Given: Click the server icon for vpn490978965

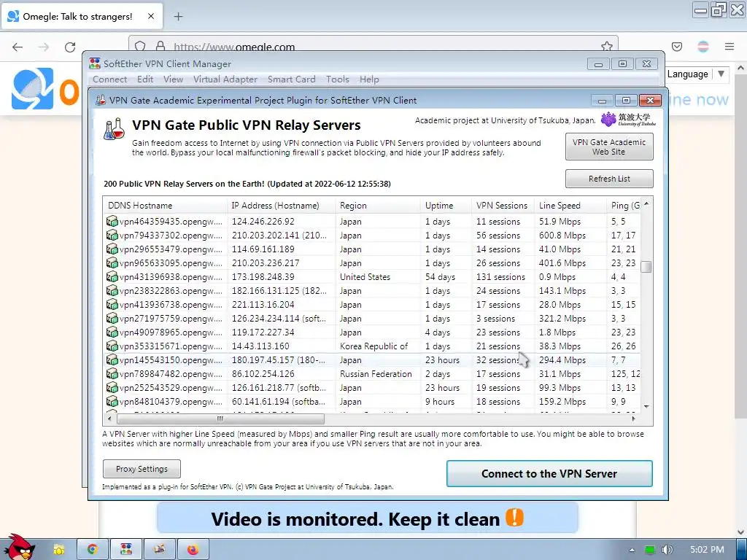Looking at the screenshot, I should 112,332.
